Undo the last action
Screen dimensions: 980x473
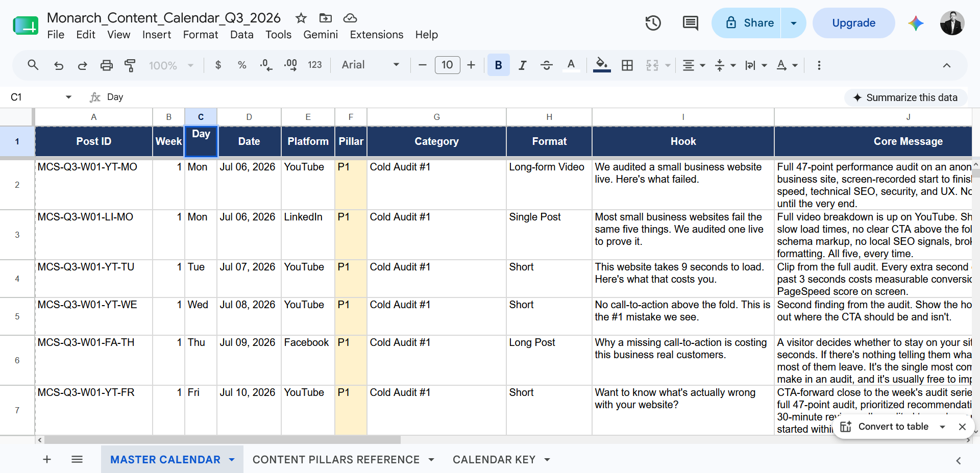coord(59,65)
